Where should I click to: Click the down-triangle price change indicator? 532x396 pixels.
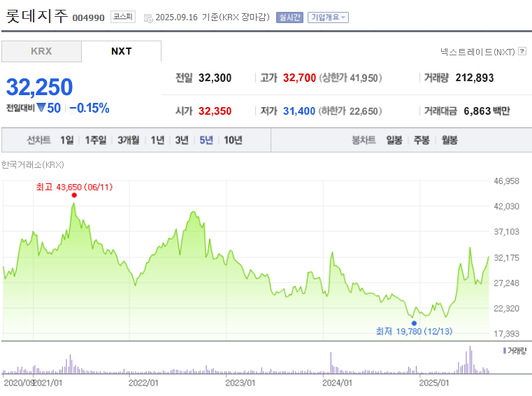click(41, 108)
